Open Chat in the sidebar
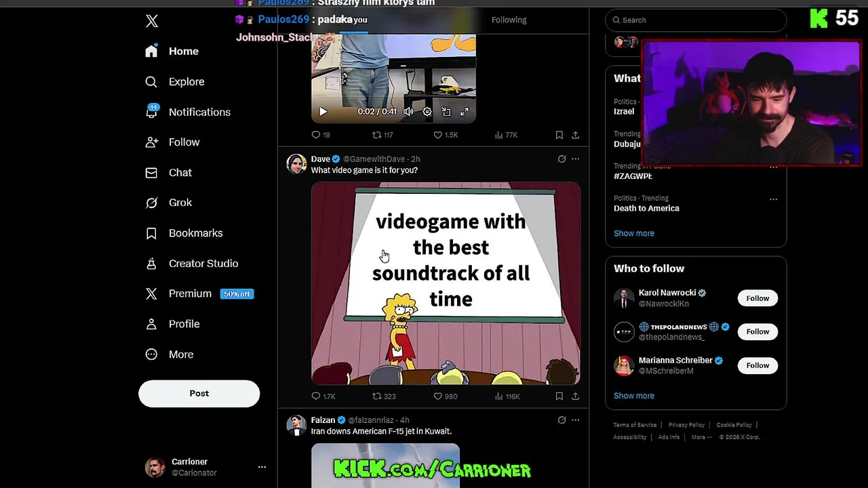Screen dimensions: 868x488 coord(168,173)
